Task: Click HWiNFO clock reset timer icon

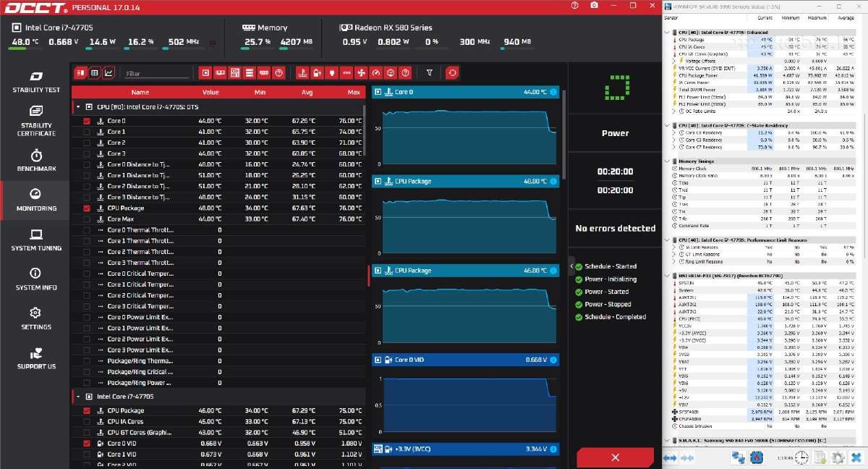Action: [801, 457]
